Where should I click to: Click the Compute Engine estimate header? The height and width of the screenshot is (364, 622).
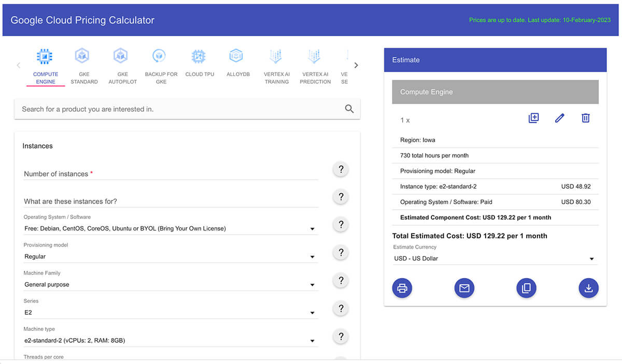tap(496, 92)
